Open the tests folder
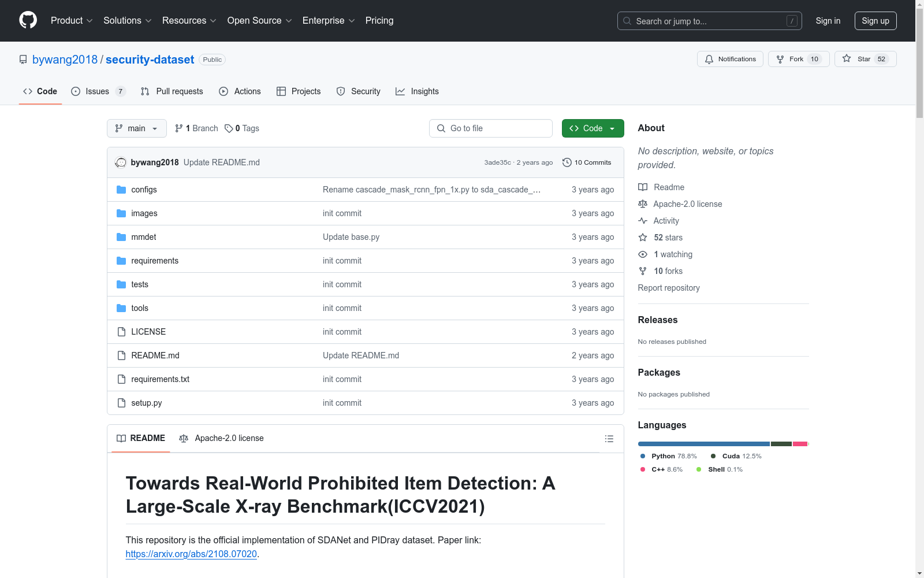Viewport: 924px width, 578px height. (x=140, y=284)
